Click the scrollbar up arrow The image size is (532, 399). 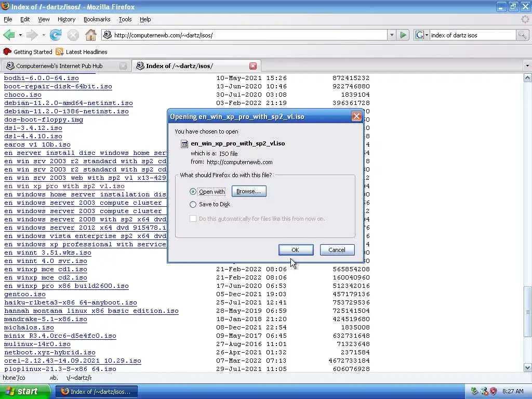coord(527,78)
